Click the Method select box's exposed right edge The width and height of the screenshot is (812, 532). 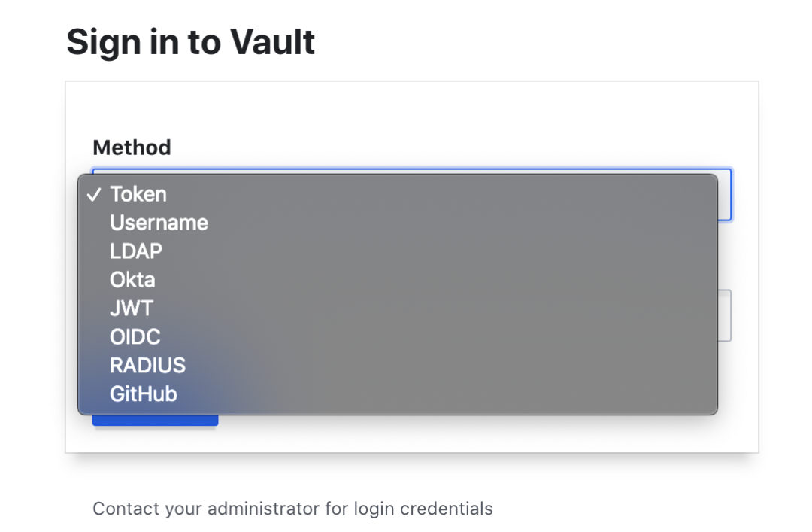point(725,194)
